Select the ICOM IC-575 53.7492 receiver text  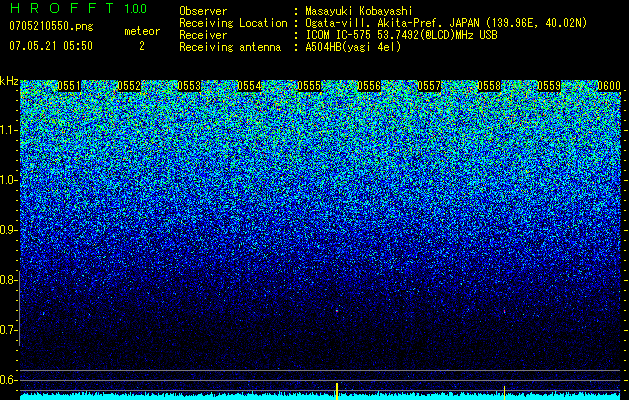click(x=401, y=35)
